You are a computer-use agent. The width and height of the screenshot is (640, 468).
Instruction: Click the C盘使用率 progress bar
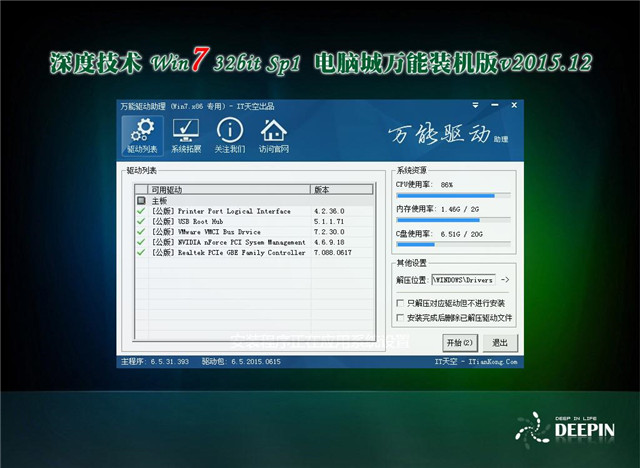click(453, 244)
